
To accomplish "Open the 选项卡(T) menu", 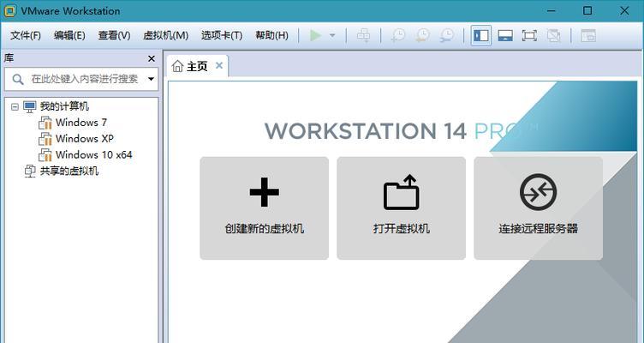I will (x=221, y=35).
